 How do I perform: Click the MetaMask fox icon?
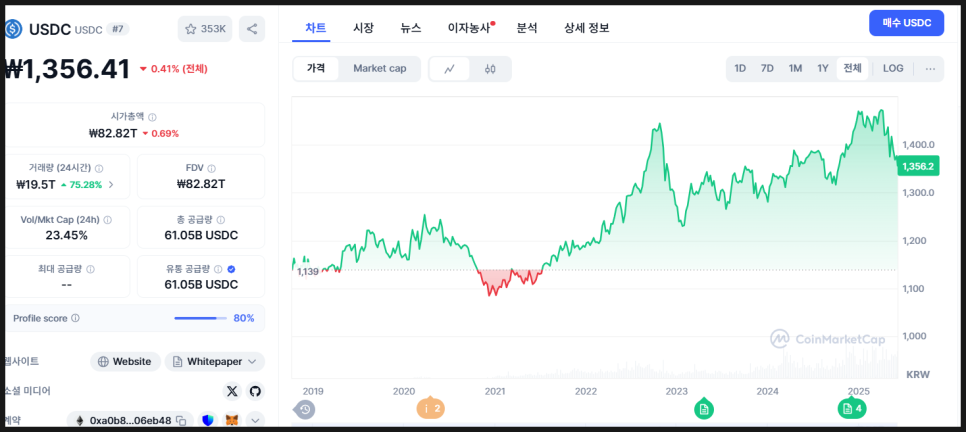pos(232,421)
